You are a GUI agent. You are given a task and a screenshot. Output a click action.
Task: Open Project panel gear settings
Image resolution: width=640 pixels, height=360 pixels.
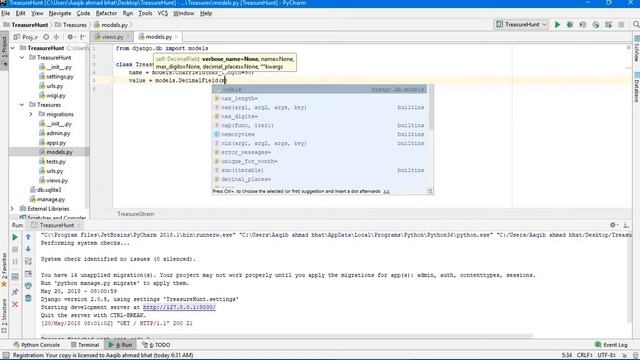70,37
